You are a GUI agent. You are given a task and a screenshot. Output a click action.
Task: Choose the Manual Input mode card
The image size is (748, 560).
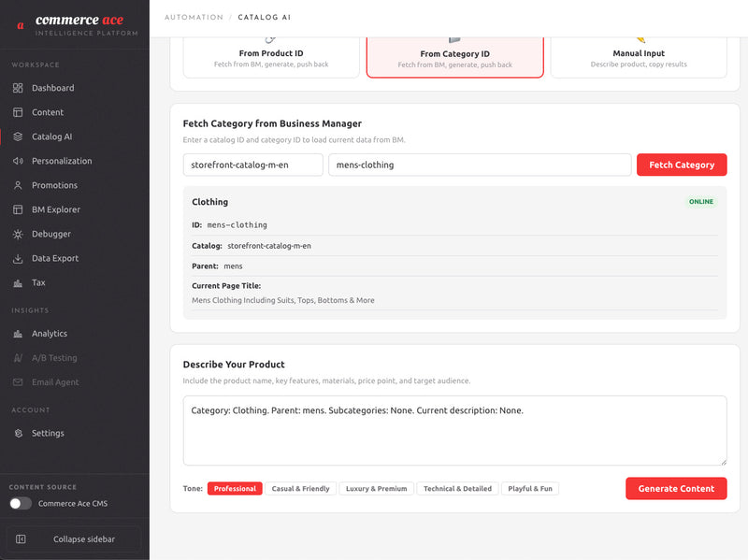pos(639,57)
